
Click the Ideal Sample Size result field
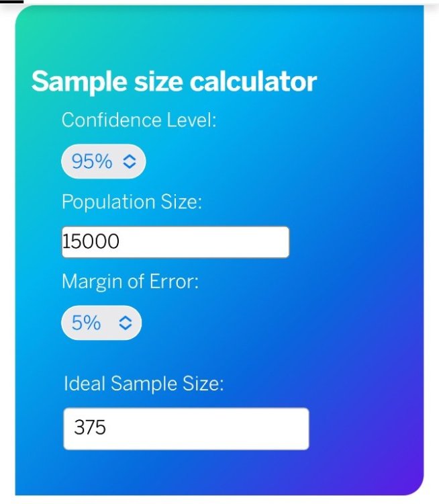pos(201,428)
